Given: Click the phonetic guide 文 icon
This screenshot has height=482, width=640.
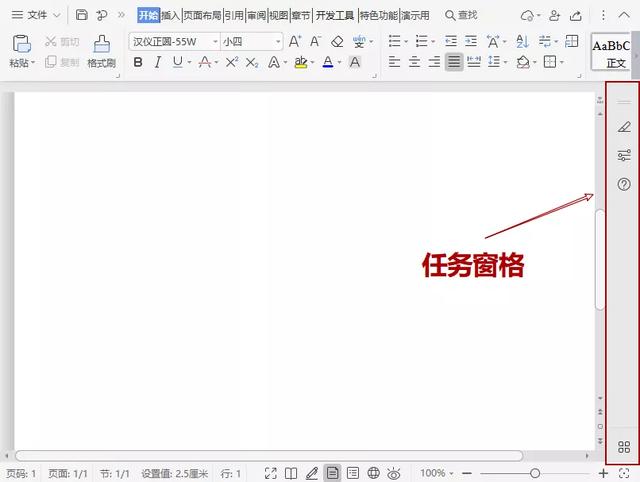Looking at the screenshot, I should tap(359, 41).
